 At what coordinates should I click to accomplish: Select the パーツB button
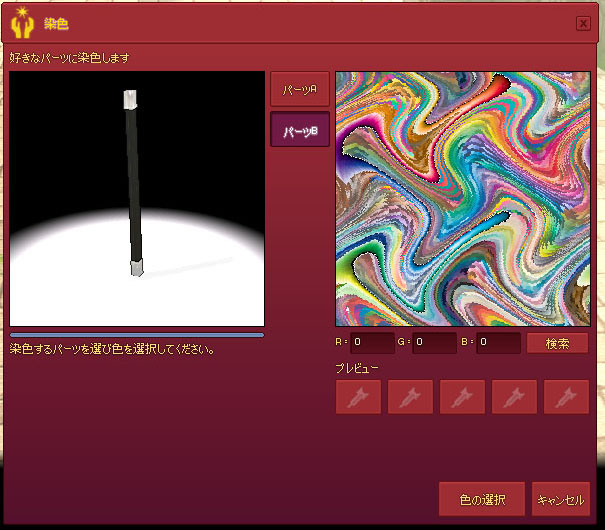pos(300,130)
